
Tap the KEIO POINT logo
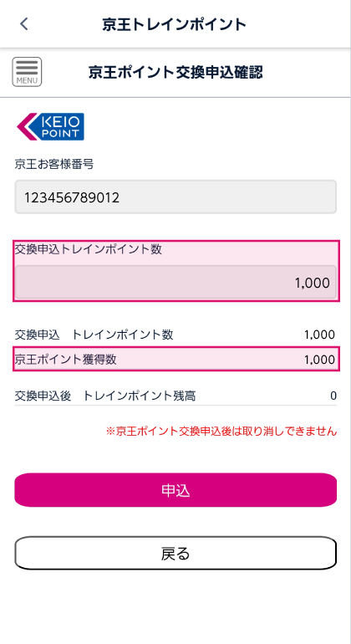coord(50,126)
